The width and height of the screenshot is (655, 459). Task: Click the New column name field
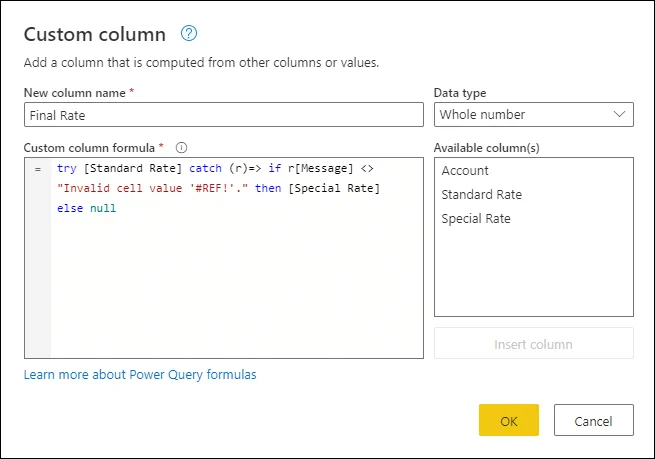click(224, 115)
